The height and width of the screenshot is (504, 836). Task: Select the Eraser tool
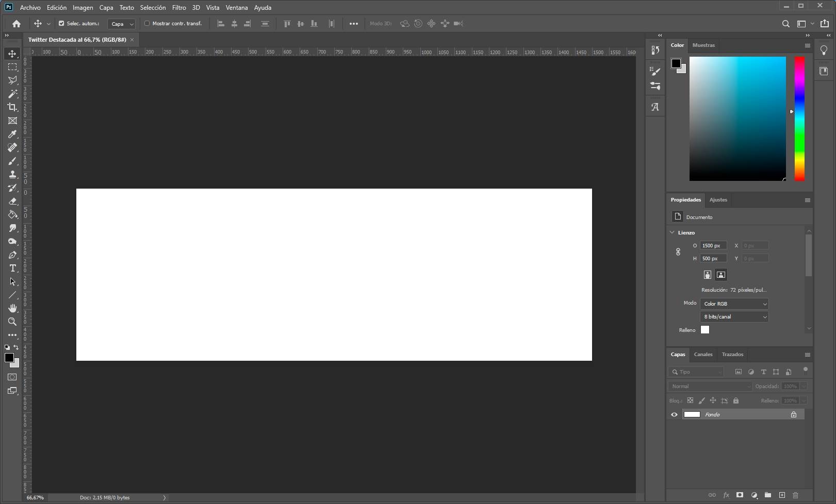[12, 201]
